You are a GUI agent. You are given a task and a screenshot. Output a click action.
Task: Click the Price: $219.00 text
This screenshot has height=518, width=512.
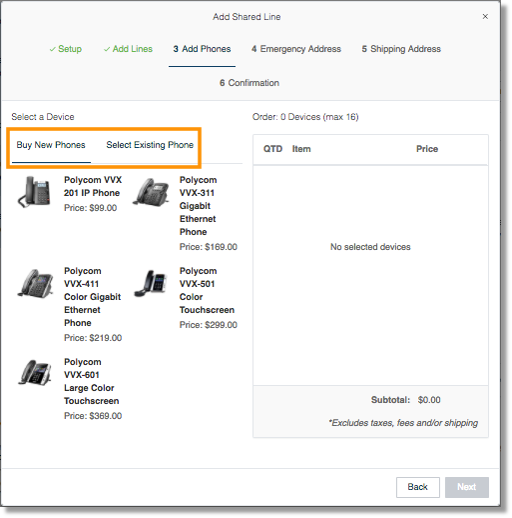click(93, 338)
